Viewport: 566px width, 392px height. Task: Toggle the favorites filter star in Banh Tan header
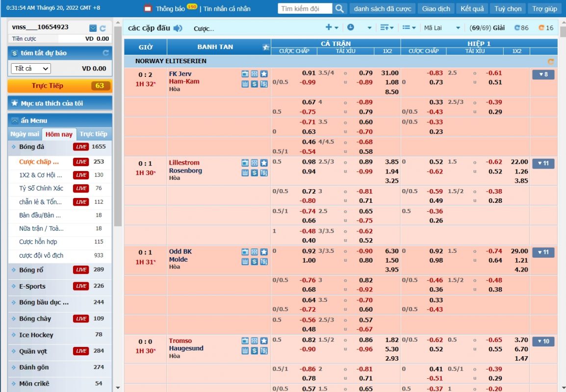(266, 48)
